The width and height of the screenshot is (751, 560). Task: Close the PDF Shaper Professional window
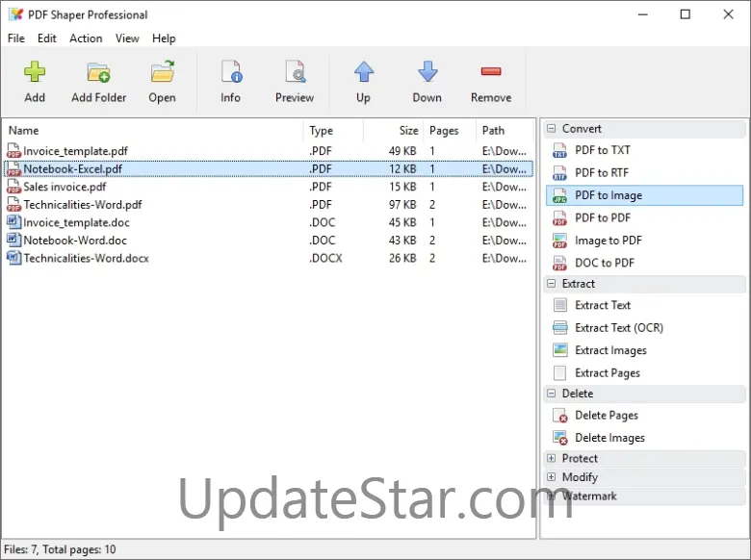click(x=729, y=14)
